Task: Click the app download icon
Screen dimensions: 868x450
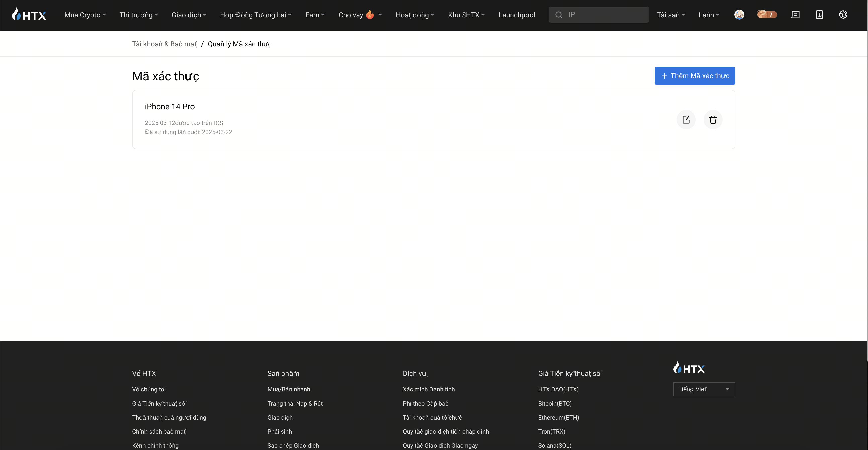Action: tap(819, 15)
